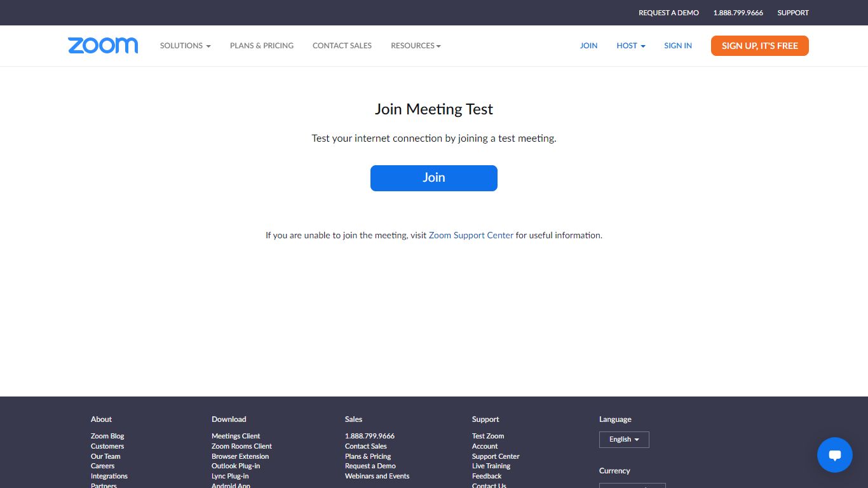Open Contact Sales in the top navigation

(342, 46)
